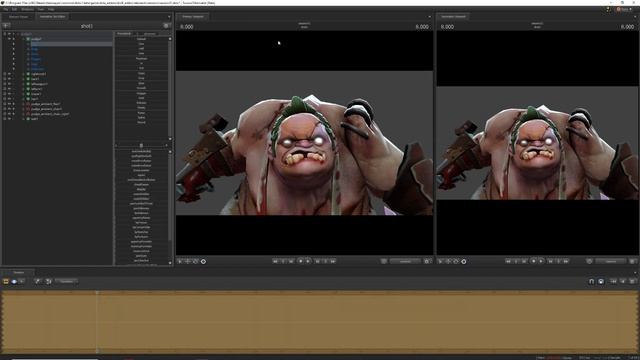The height and width of the screenshot is (360, 640).
Task: Open the Primary Viewport panel dropdown arrow
Action: pos(429,17)
